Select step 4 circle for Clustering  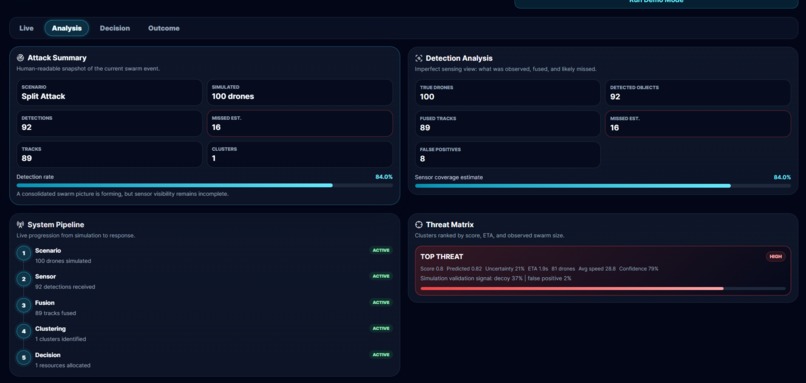24,332
